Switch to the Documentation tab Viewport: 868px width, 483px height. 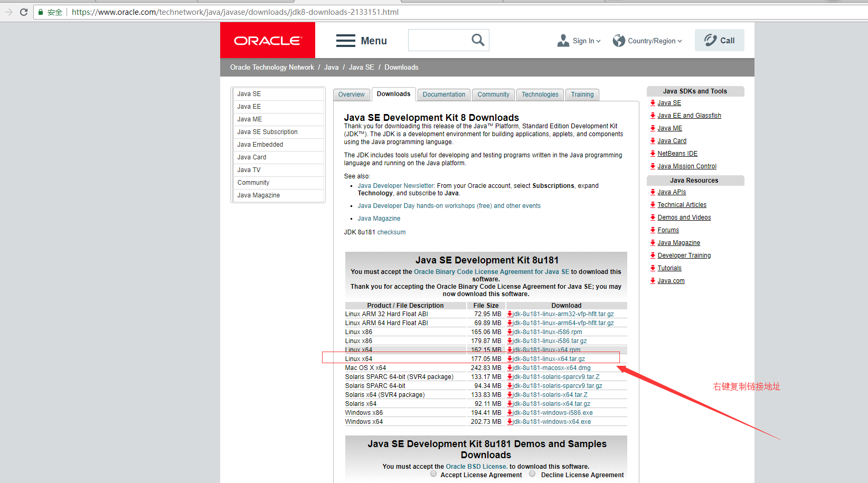click(444, 94)
